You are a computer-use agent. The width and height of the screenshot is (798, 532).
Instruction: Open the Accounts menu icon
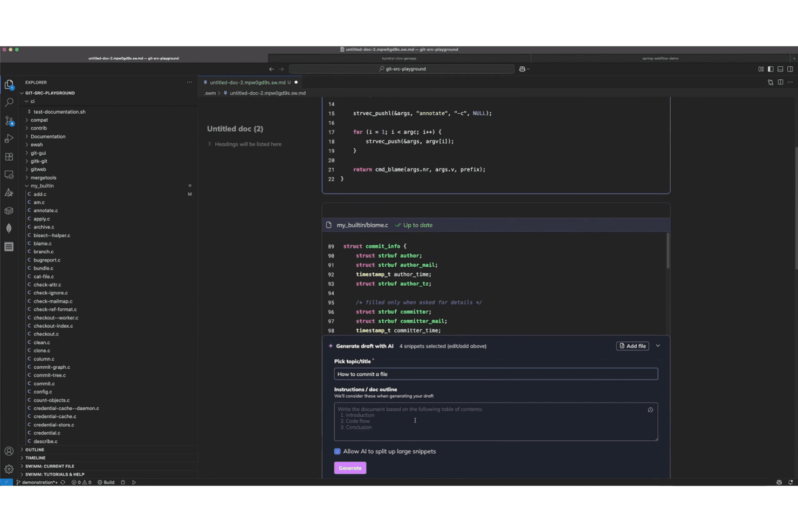coord(9,451)
